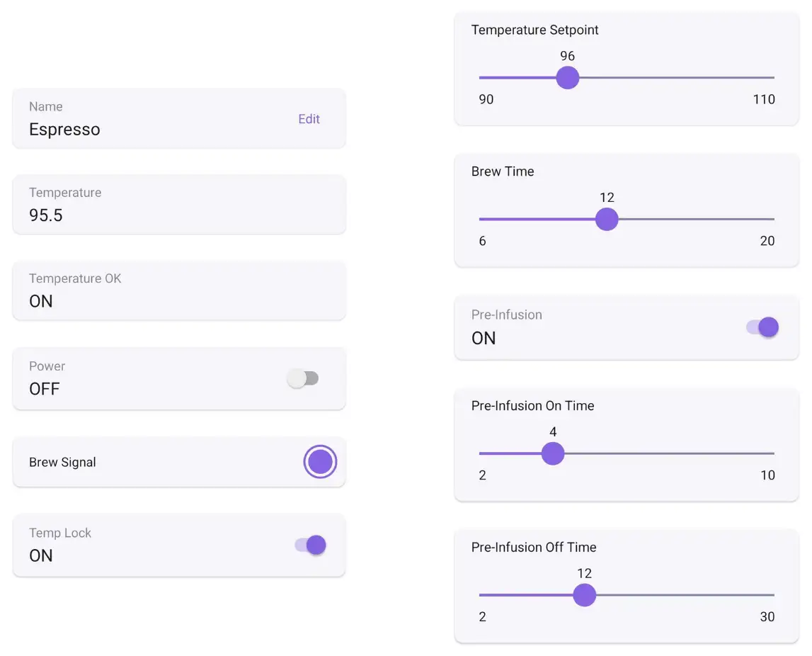
Task: Click the Edit link next to Name
Action: coord(309,119)
